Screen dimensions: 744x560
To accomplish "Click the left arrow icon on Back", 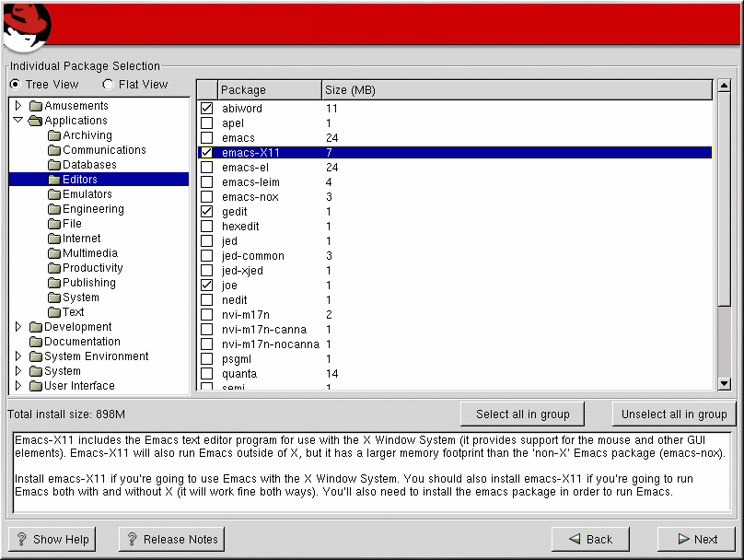I will point(575,539).
